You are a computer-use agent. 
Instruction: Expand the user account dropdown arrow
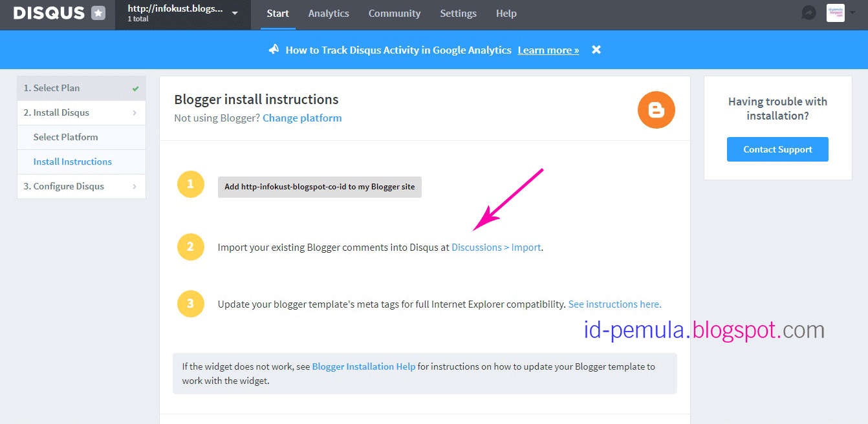point(852,14)
